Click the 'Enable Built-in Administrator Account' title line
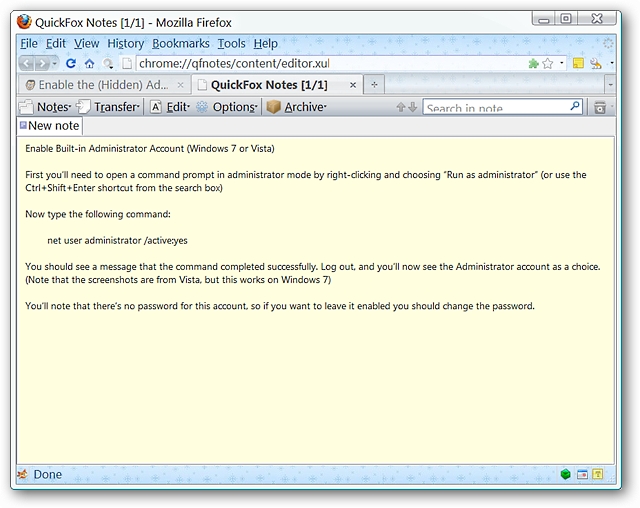This screenshot has height=508, width=640. point(150,149)
